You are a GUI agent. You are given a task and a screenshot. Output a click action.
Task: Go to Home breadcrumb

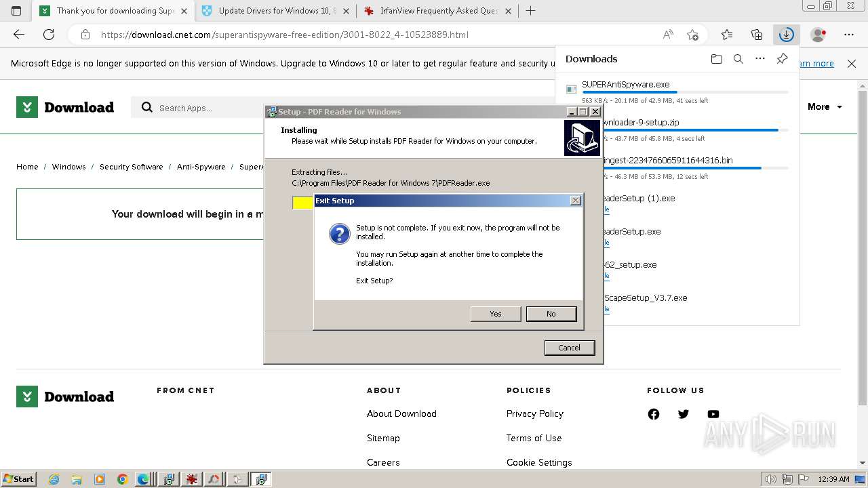[x=27, y=167]
